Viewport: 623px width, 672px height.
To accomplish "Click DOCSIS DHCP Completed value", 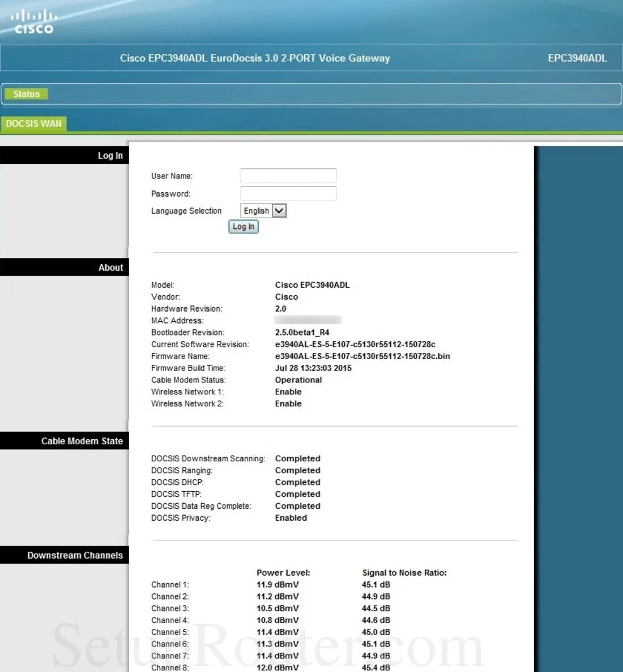I will 297,482.
